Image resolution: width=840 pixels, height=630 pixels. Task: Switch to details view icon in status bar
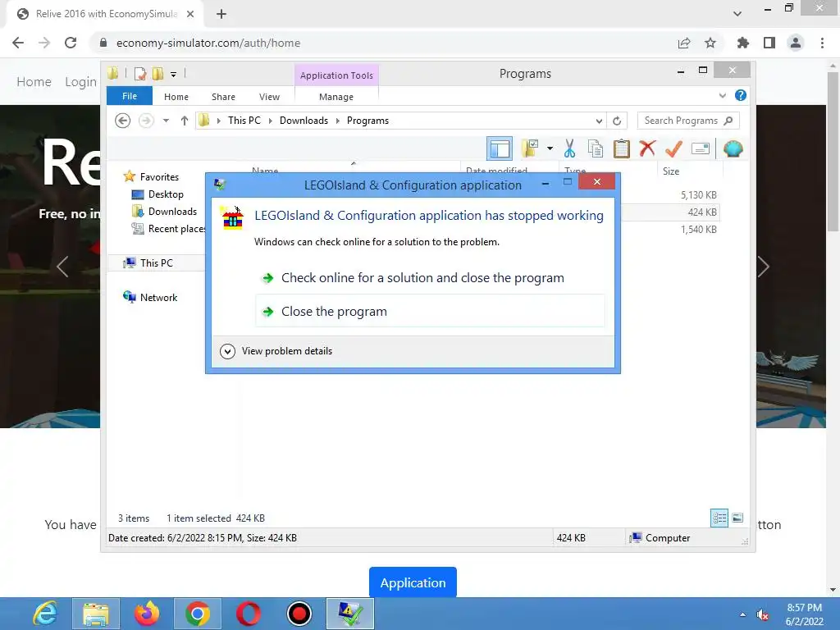719,518
